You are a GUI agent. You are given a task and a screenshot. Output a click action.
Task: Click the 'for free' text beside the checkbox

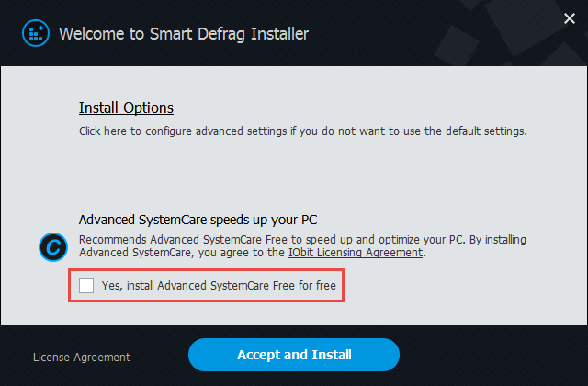(317, 286)
